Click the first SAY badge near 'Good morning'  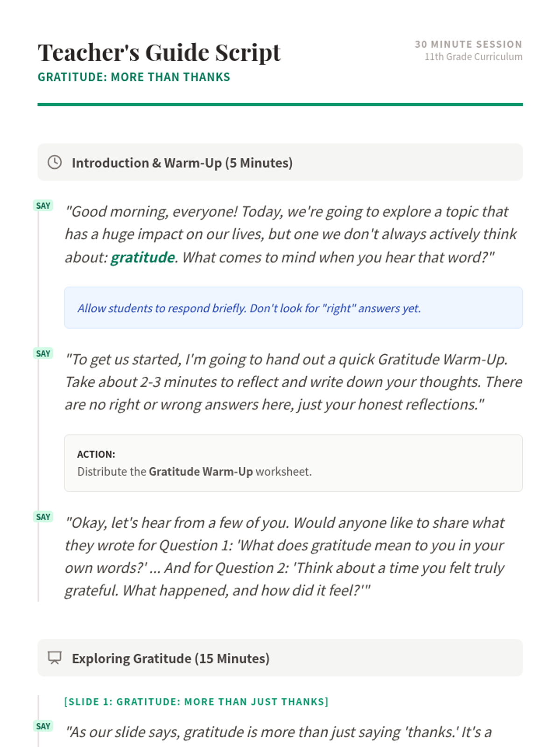click(43, 205)
